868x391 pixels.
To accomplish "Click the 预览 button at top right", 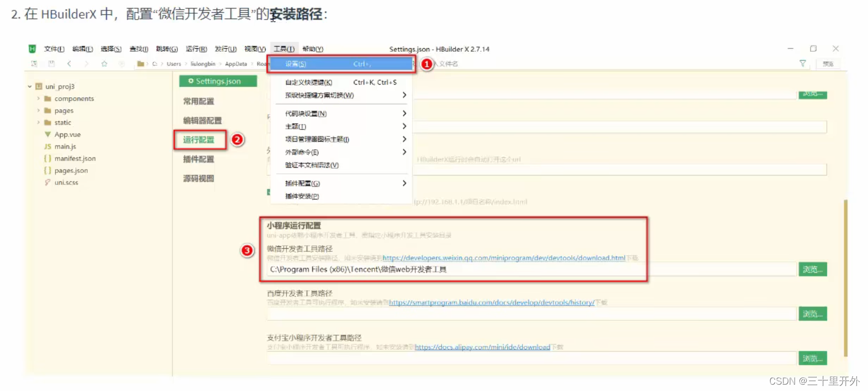I will click(x=828, y=63).
